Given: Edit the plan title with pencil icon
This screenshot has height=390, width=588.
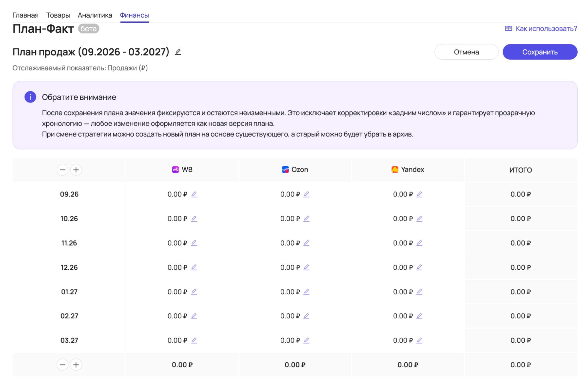Looking at the screenshot, I should (x=178, y=52).
